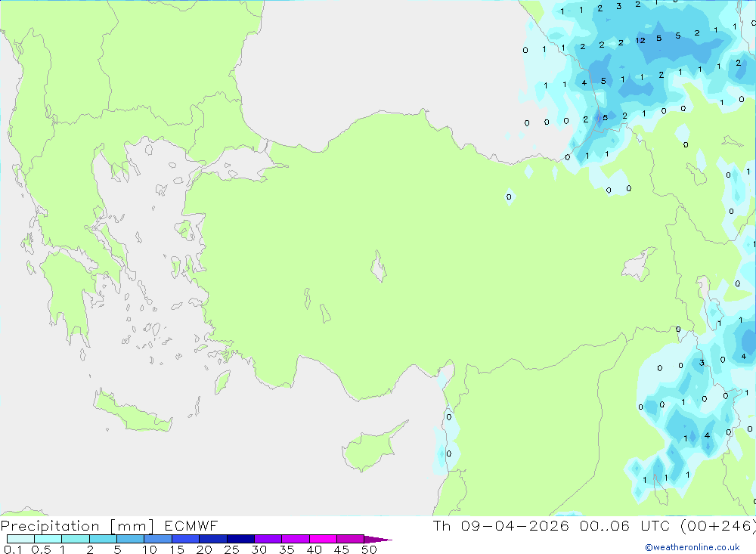Click the legend label 30

click(259, 549)
